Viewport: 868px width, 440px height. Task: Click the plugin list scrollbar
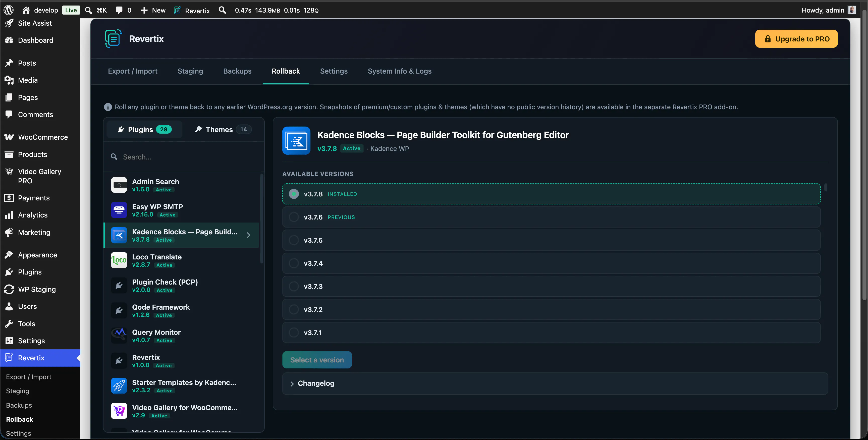pyautogui.click(x=261, y=219)
